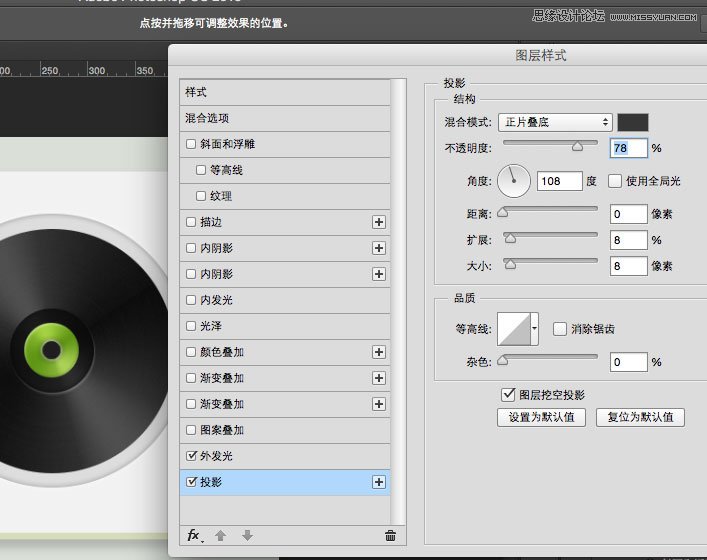
Task: Click the 设置为默认值 button
Action: click(542, 417)
